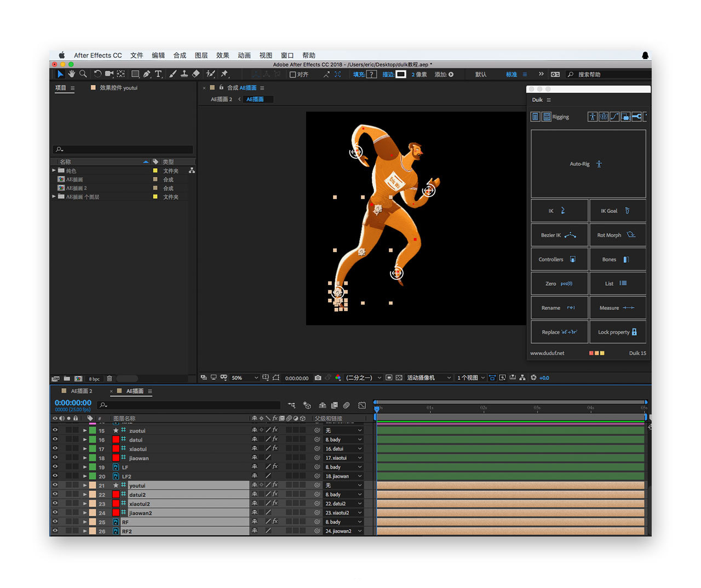The image size is (701, 588).
Task: Create new folder in Project panel
Action: [67, 378]
